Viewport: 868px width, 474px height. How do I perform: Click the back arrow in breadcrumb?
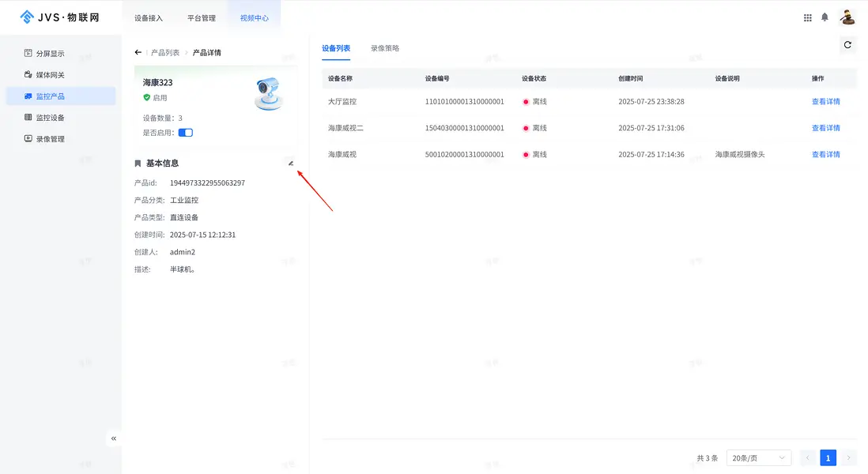(x=138, y=53)
